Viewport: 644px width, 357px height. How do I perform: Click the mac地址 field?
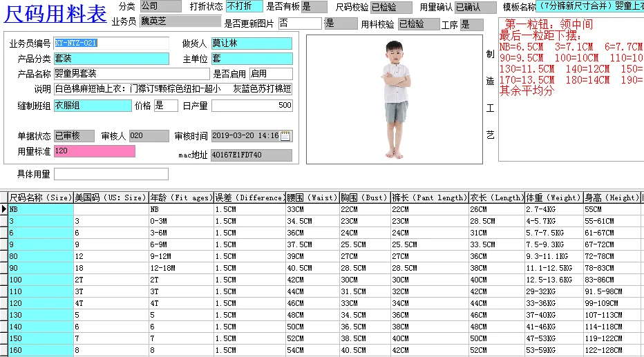(252, 155)
